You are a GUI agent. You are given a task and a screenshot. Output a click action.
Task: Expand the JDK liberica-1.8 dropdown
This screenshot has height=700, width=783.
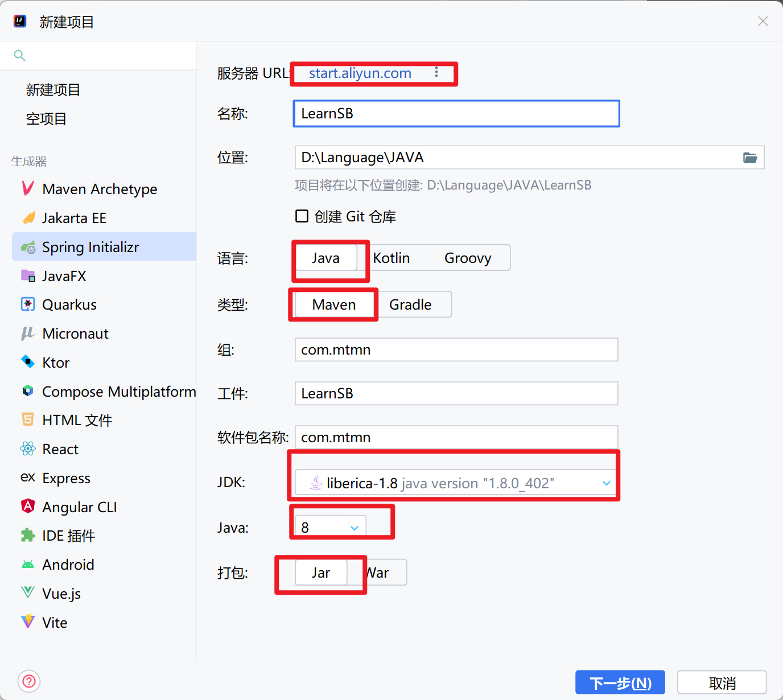[x=606, y=483]
